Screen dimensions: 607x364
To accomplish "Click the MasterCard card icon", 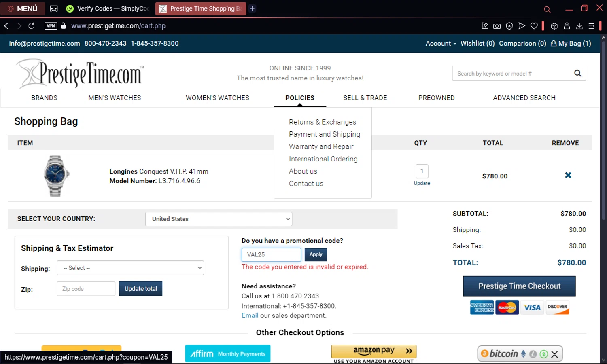I will click(507, 307).
